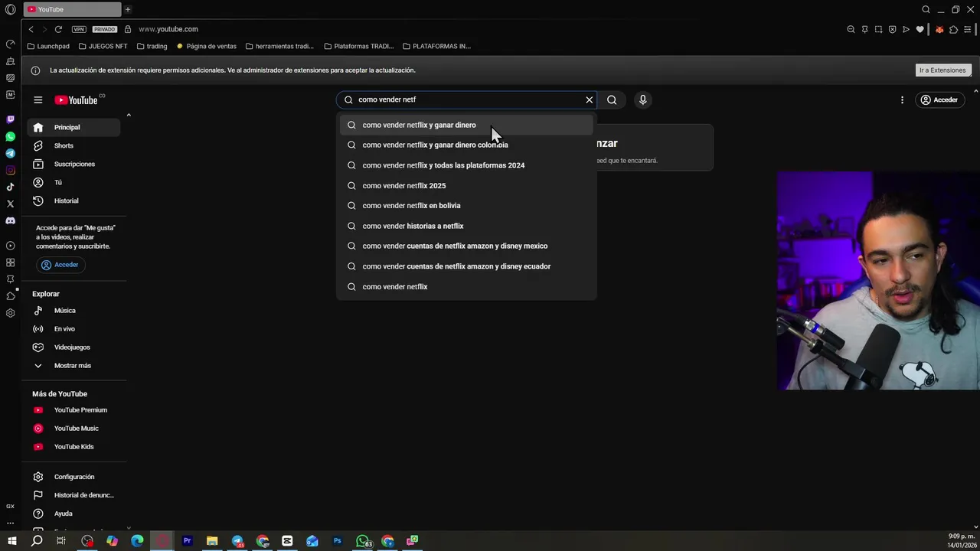
Task: Open the Launchpad bookmarks folder
Action: (x=48, y=46)
